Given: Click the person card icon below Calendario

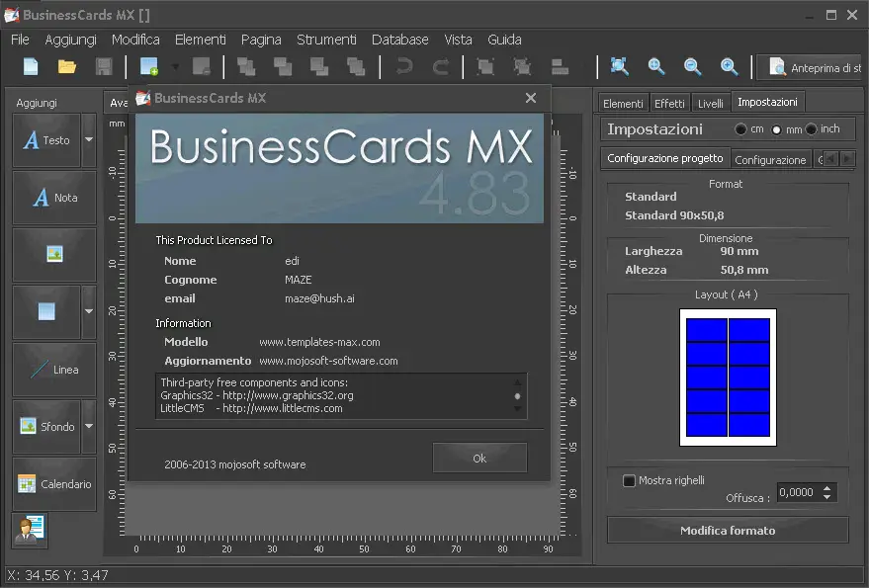Looking at the screenshot, I should (30, 531).
